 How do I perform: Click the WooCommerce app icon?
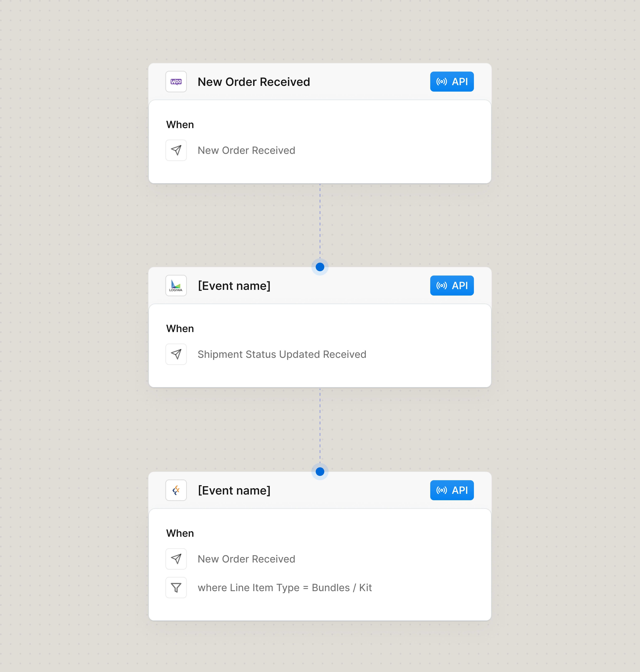pyautogui.click(x=176, y=82)
